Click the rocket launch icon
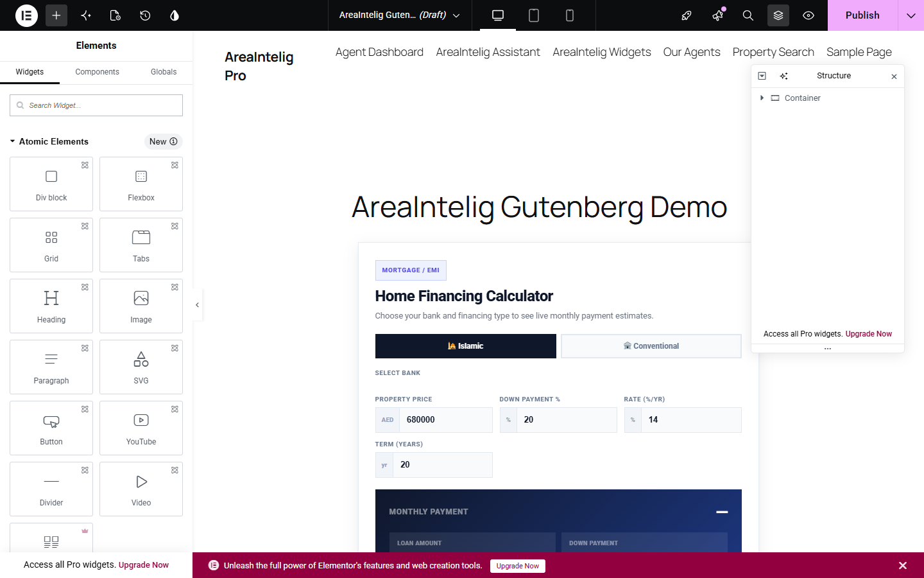 (x=687, y=15)
